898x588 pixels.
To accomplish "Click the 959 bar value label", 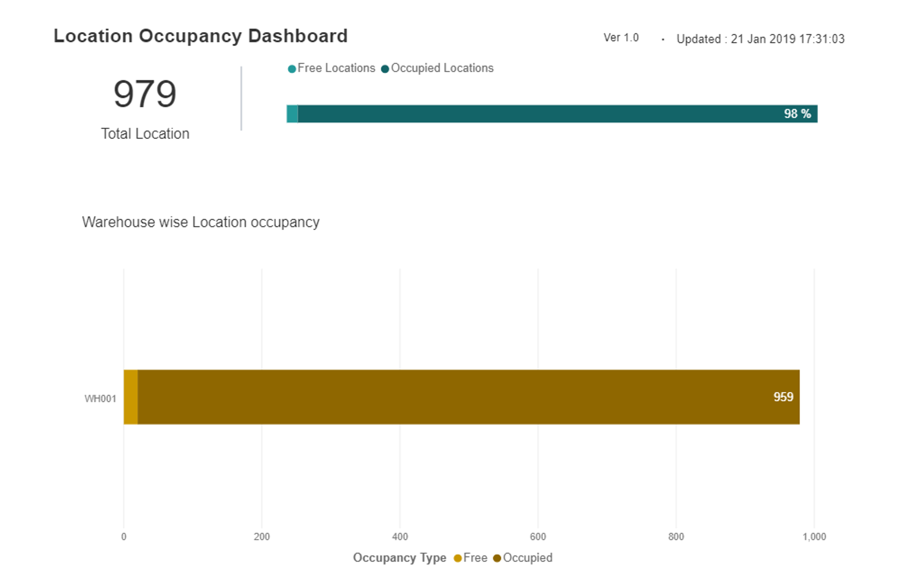I will [783, 397].
